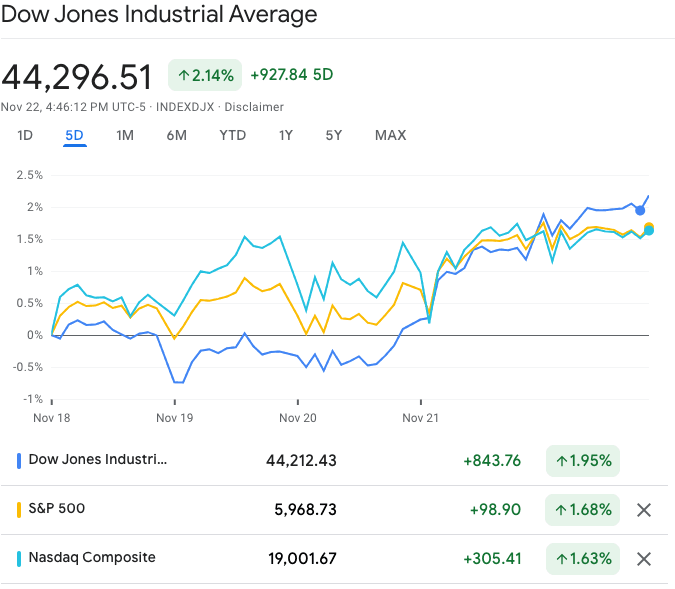Remove Nasdaq Composite comparison with X icon
This screenshot has width=675, height=589.
pyautogui.click(x=644, y=559)
